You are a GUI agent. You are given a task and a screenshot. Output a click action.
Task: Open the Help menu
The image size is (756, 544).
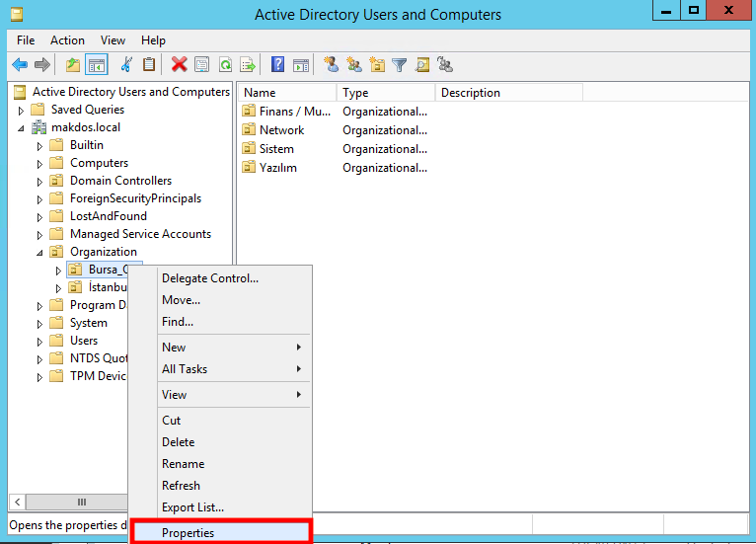coord(153,40)
